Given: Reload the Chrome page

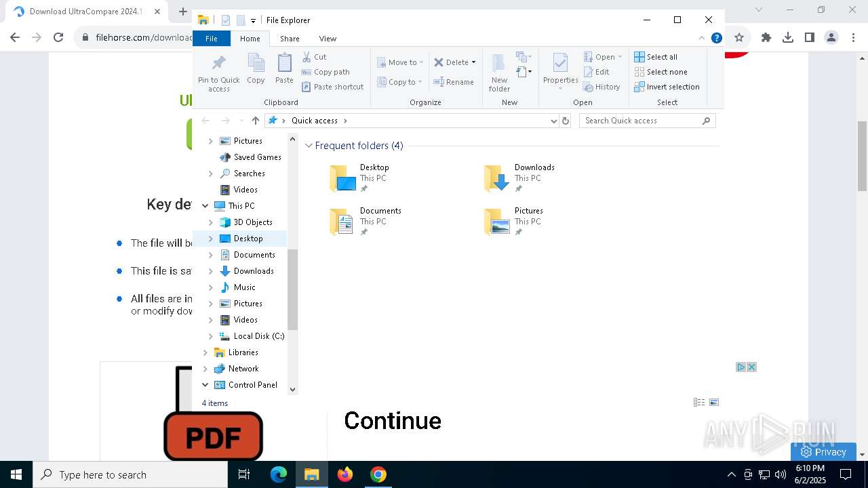Looking at the screenshot, I should 58,37.
